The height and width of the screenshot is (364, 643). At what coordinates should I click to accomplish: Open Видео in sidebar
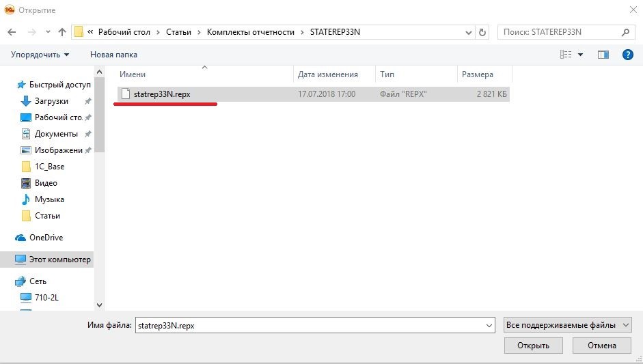[x=46, y=183]
